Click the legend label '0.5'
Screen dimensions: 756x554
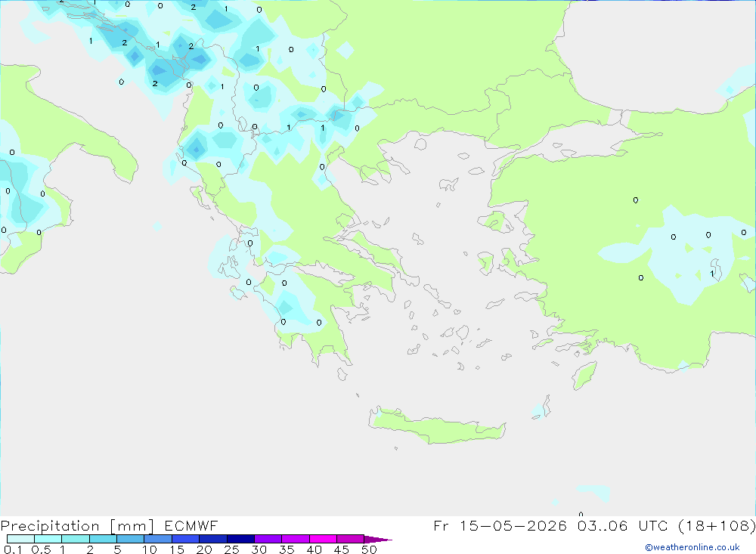click(x=41, y=549)
